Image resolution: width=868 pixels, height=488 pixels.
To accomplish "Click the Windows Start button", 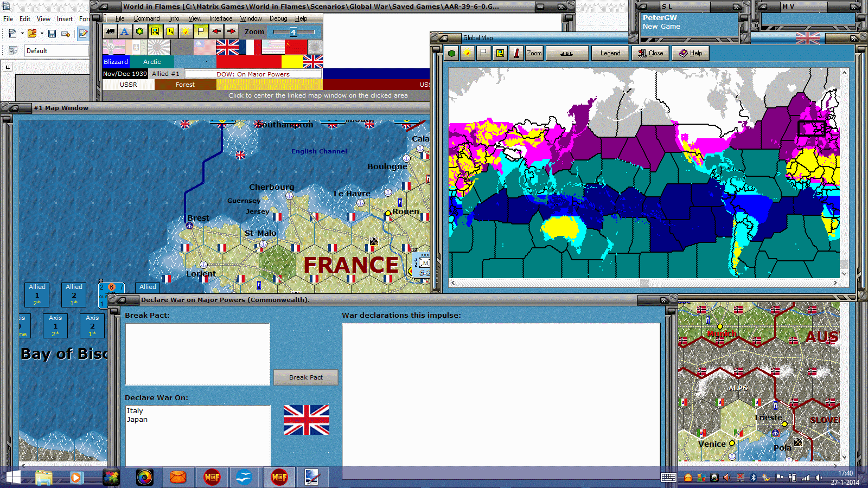I will (13, 477).
